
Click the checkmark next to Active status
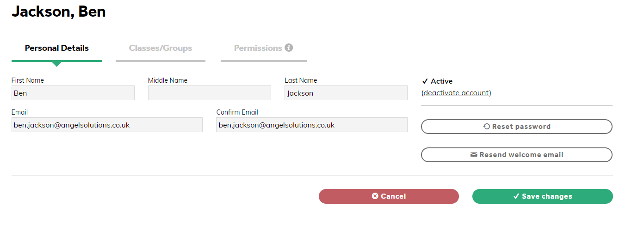(x=425, y=81)
